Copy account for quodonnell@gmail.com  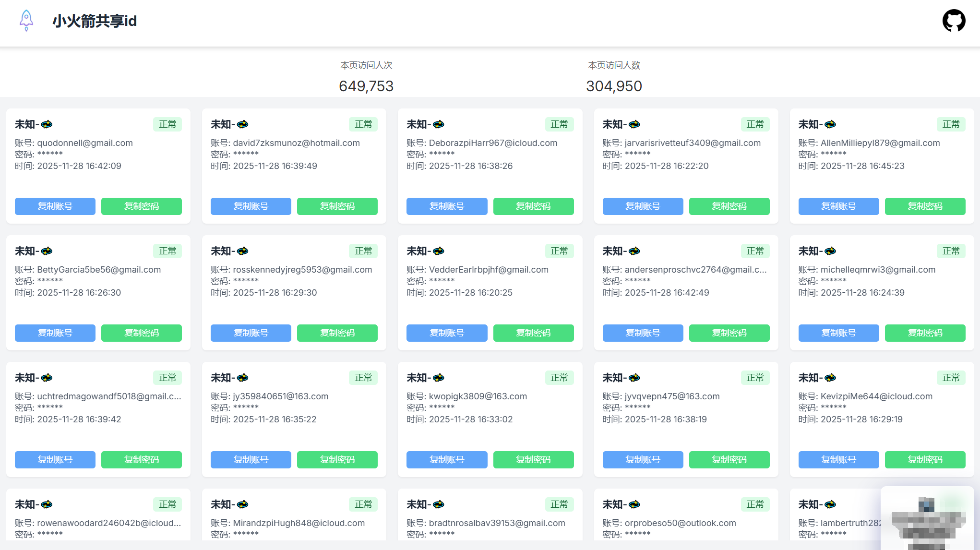[55, 206]
